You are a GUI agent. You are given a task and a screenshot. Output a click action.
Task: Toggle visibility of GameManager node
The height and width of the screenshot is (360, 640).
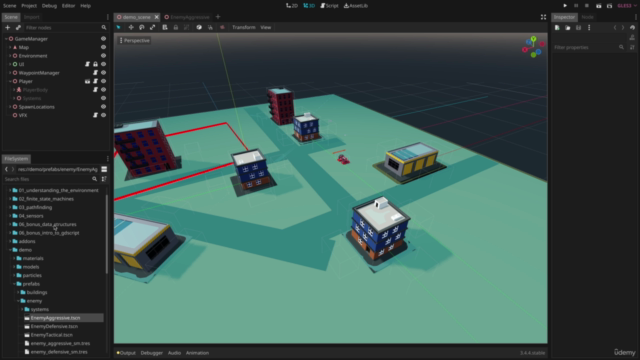tap(103, 39)
